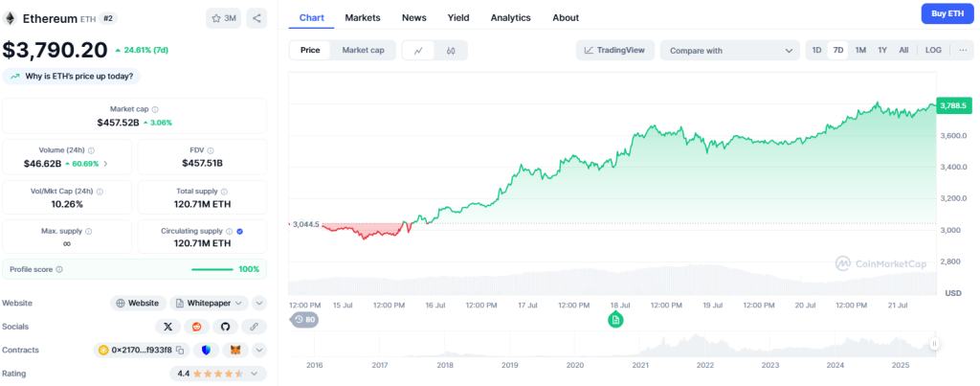Open the Compare with dropdown

point(729,51)
